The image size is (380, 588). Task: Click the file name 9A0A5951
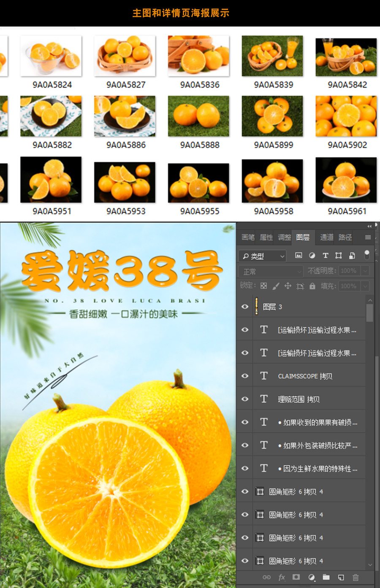52,211
